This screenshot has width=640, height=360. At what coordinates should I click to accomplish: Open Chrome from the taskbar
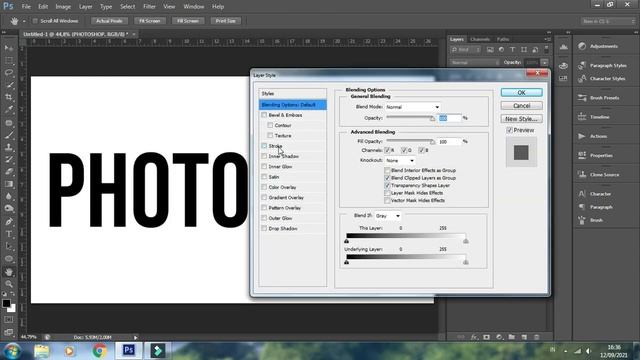tap(99, 351)
